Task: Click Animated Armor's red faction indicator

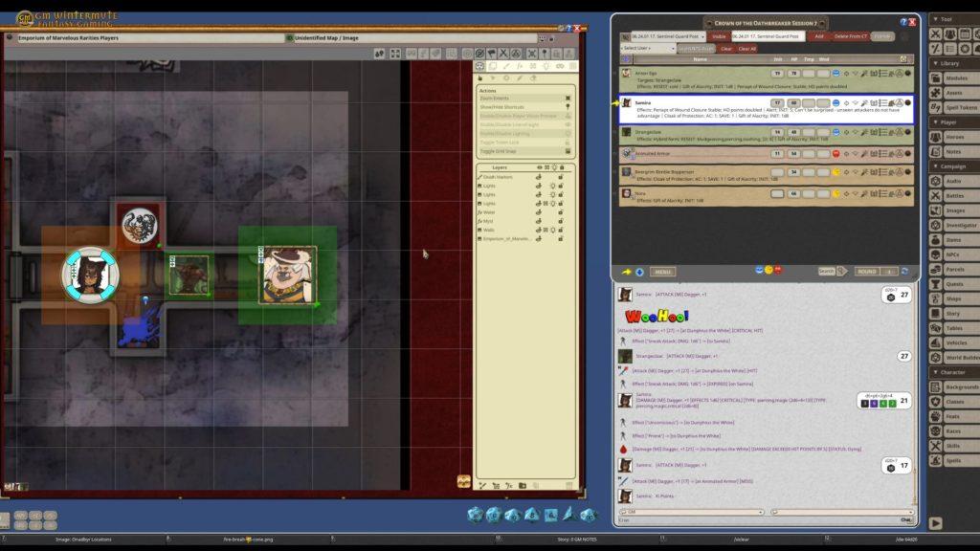Action: click(835, 154)
